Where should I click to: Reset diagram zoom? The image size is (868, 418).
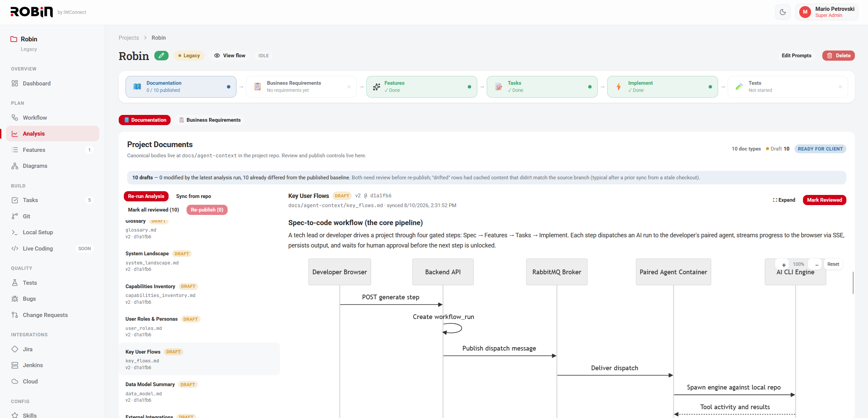pos(833,264)
